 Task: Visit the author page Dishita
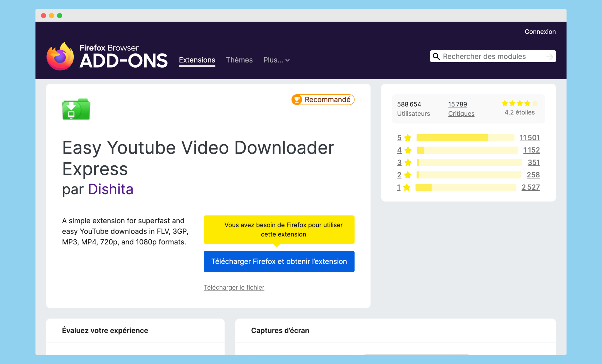[x=111, y=189]
